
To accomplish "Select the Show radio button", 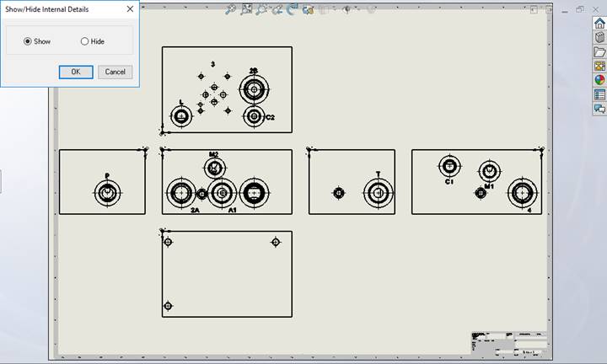I will point(28,41).
